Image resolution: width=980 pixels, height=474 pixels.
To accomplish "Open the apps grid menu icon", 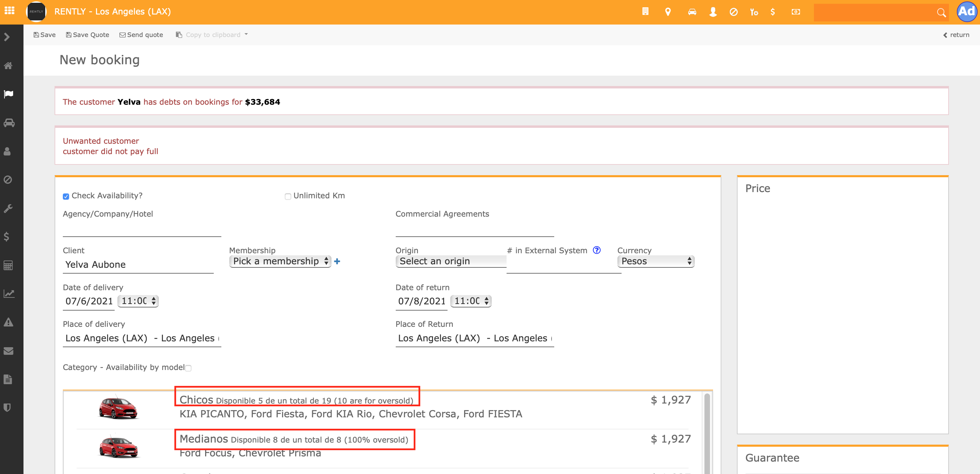I will (10, 11).
